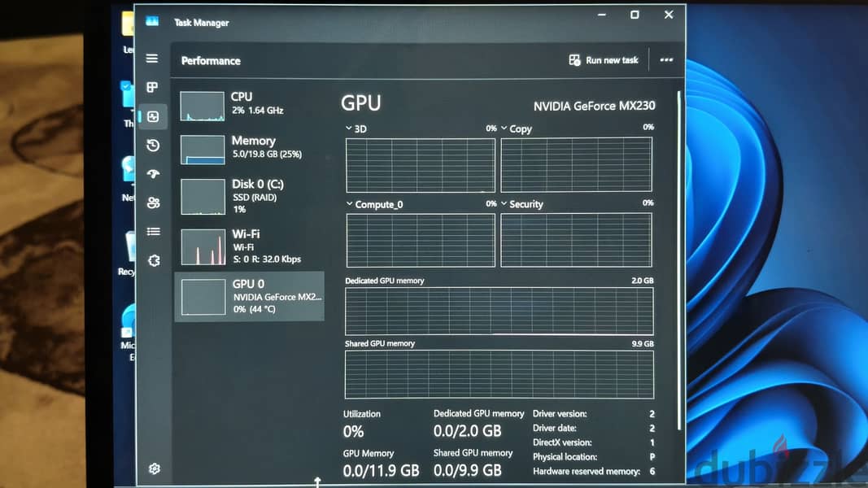Open the Recycle Bin desktop icon
This screenshot has width=868, height=488.
point(128,252)
